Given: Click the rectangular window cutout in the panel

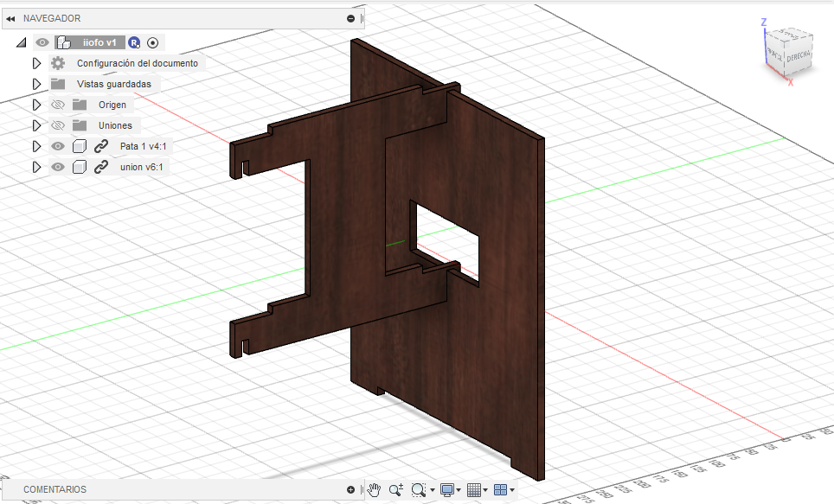Looking at the screenshot, I should [446, 242].
